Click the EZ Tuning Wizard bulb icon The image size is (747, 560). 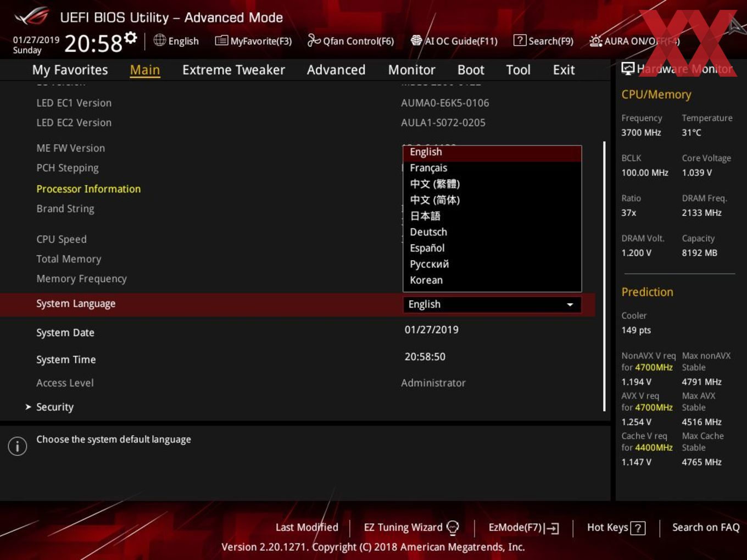[453, 528]
